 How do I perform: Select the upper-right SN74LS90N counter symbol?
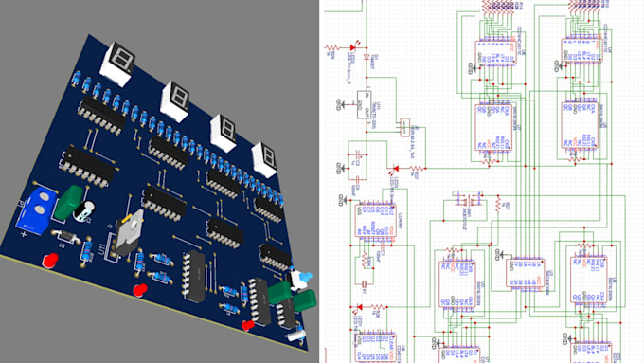pyautogui.click(x=580, y=125)
